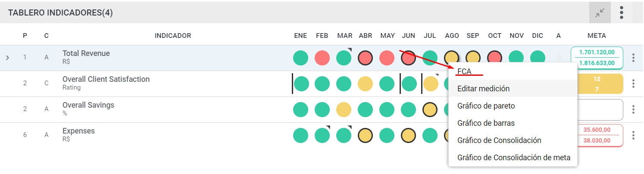Open the Overall Savings row three-dot menu
Viewport: 644px width, 174px height.
point(633,109)
